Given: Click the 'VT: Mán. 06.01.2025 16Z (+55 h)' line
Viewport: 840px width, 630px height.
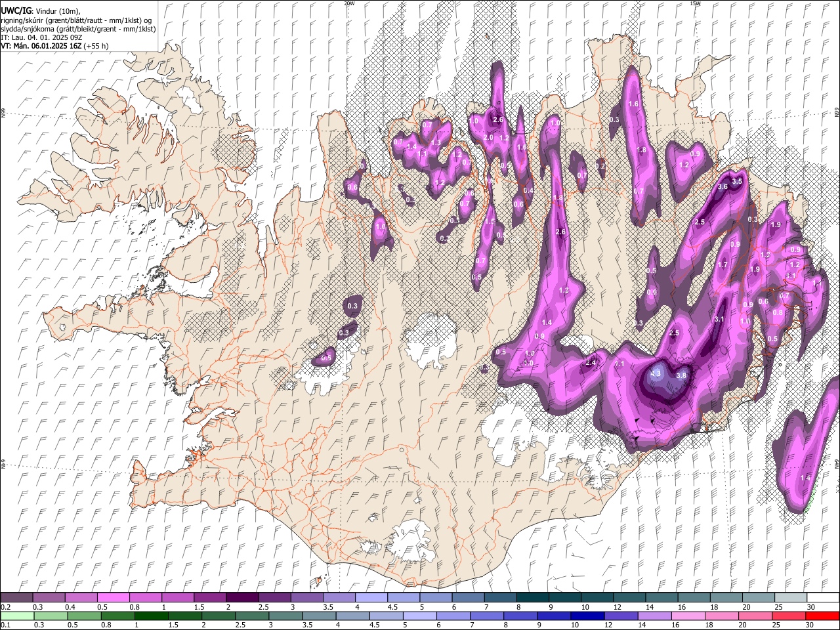Looking at the screenshot, I should (54, 46).
